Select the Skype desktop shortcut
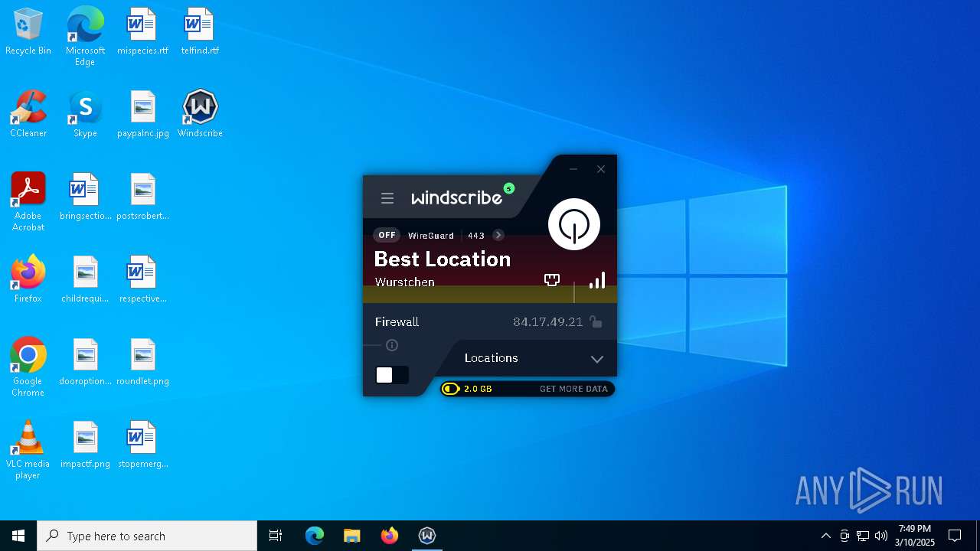Viewport: 980px width, 551px height. pos(85,115)
